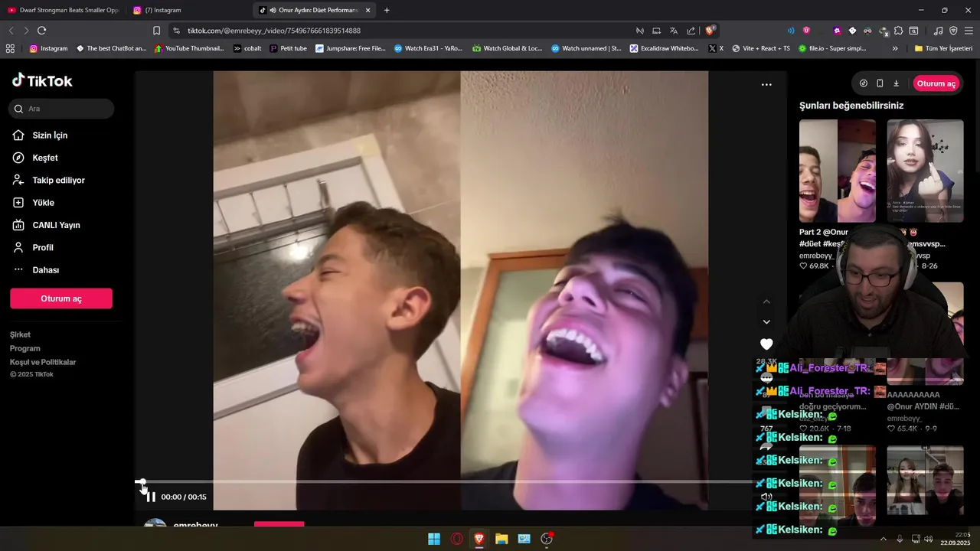Open the apps grid icon in bookmarks bar
The height and width of the screenshot is (551, 980).
click(10, 48)
